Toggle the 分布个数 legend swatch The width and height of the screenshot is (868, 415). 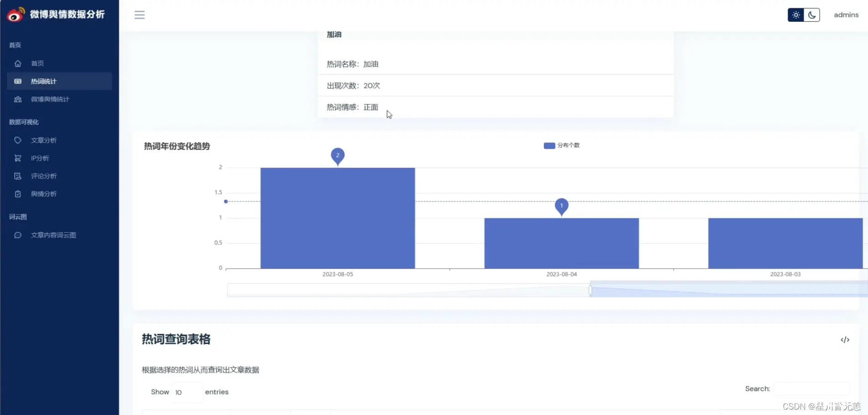click(x=549, y=145)
